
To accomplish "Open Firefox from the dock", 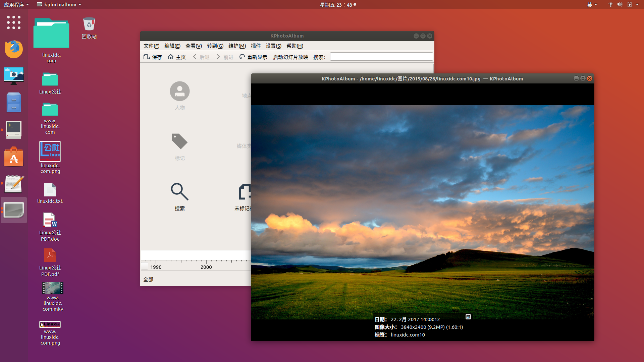I will (x=14, y=49).
